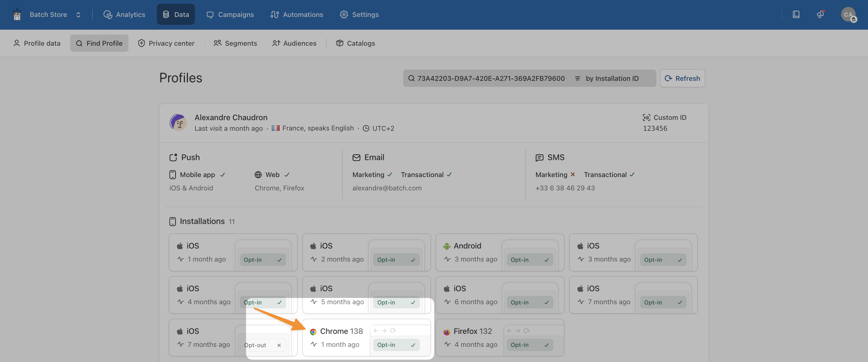Click the Batch Store app logo icon
The width and height of the screenshot is (868, 362).
click(17, 15)
